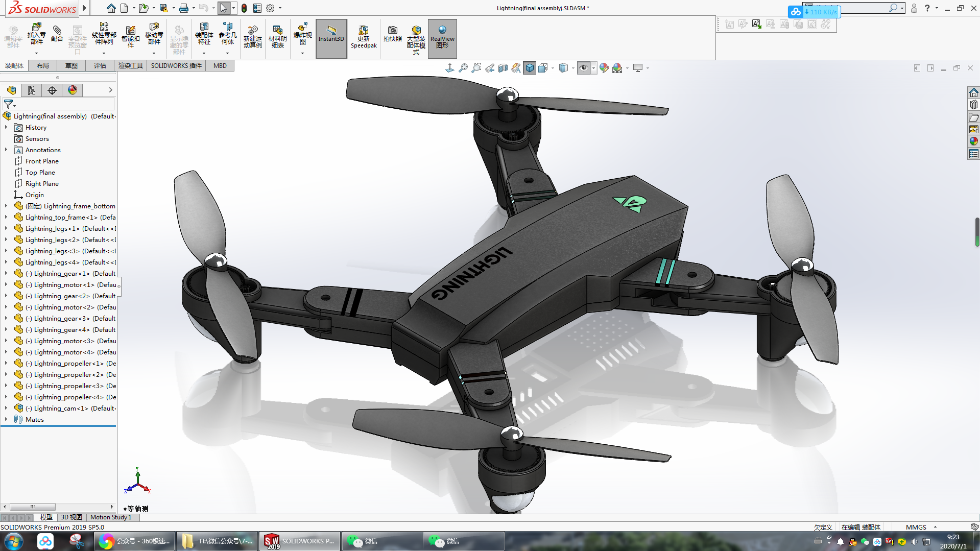Click the Apply Scene icon
980x551 pixels.
[x=617, y=68]
